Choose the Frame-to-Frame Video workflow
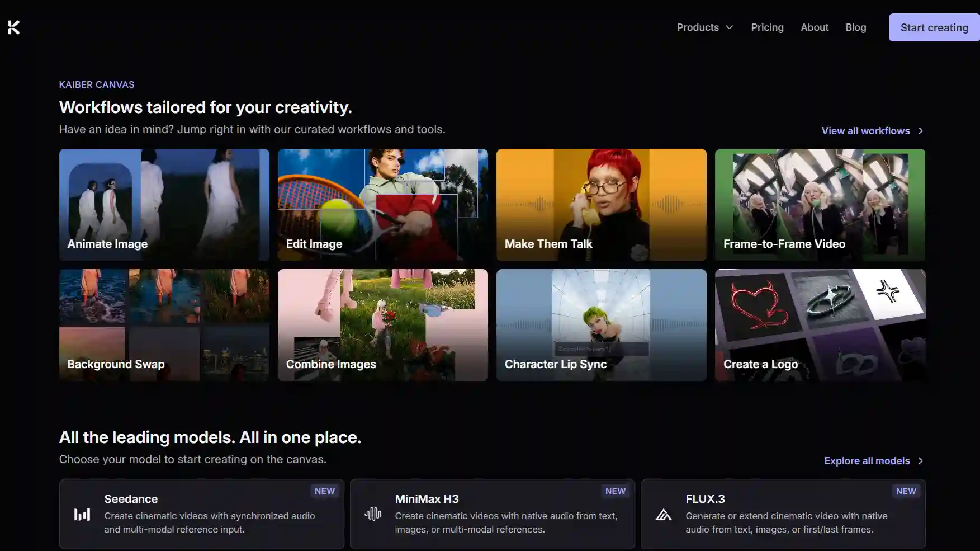Viewport: 980px width, 551px height. pyautogui.click(x=820, y=205)
